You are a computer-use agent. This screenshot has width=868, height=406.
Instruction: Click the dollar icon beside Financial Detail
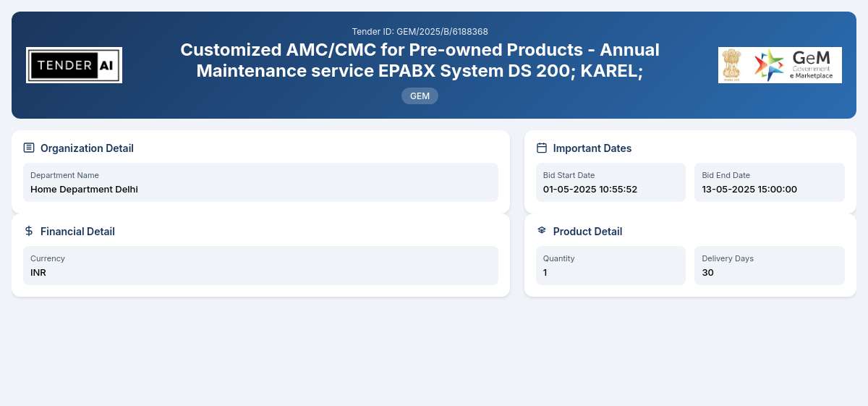[x=29, y=231]
